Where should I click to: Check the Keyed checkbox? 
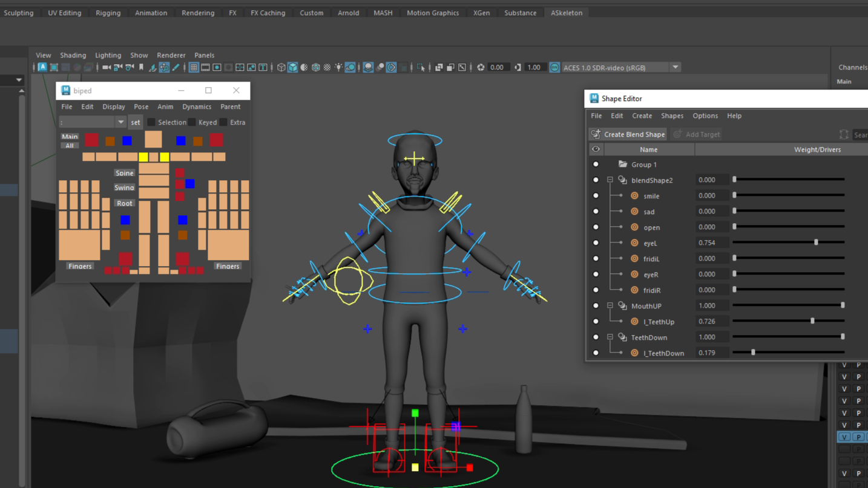click(192, 122)
